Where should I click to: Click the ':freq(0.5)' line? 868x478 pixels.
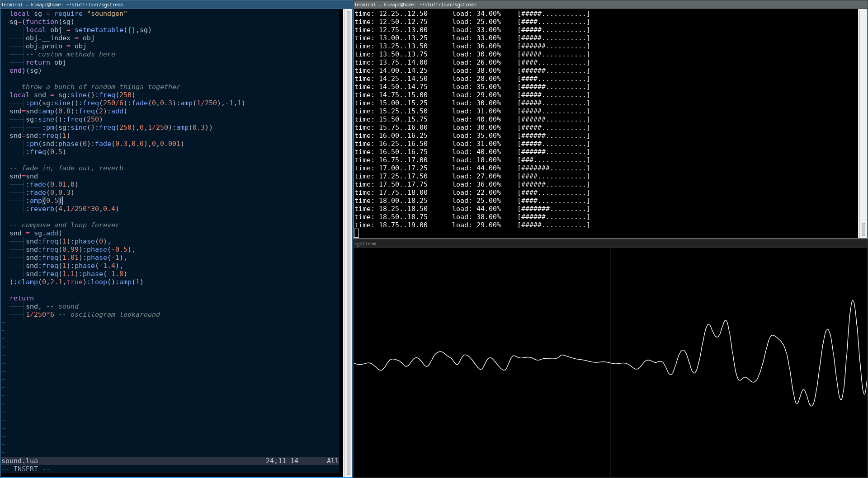tap(46, 152)
